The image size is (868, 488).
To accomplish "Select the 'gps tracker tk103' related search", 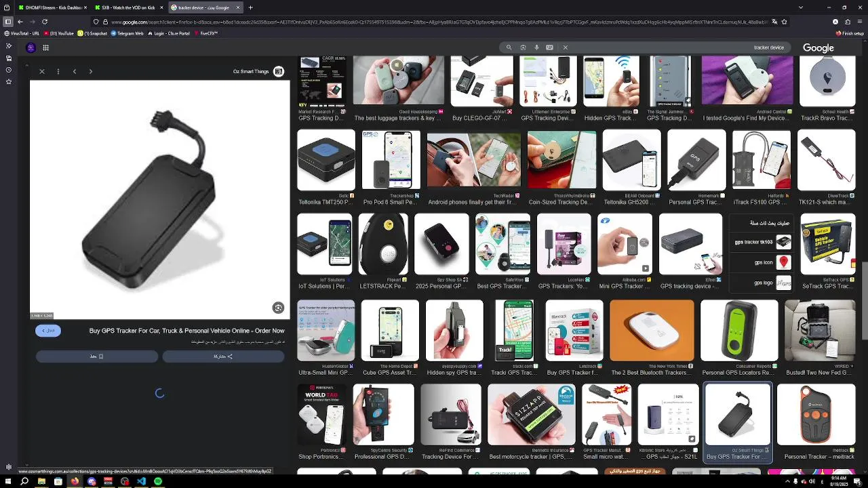I will (x=762, y=242).
